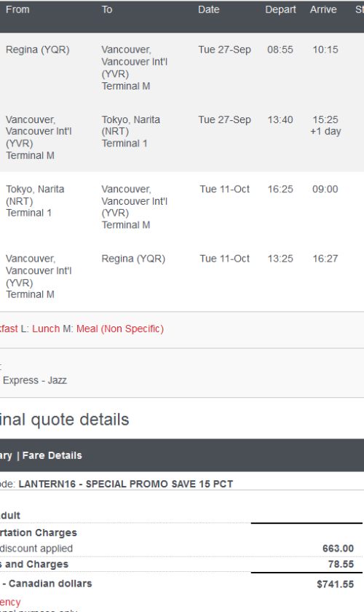This screenshot has height=612, width=364.
Task: Select the Regina (YQR) origin cell
Action: 37,50
